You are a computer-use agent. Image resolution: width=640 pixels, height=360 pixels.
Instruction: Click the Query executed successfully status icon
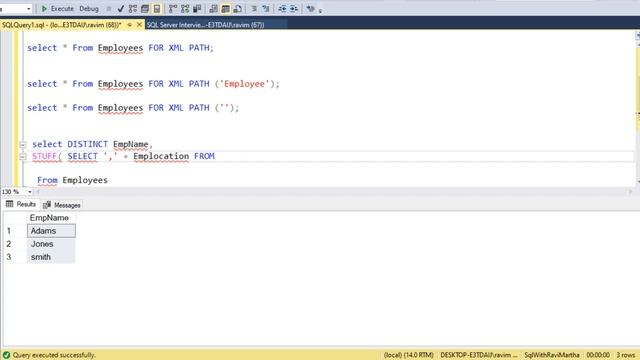pos(7,355)
